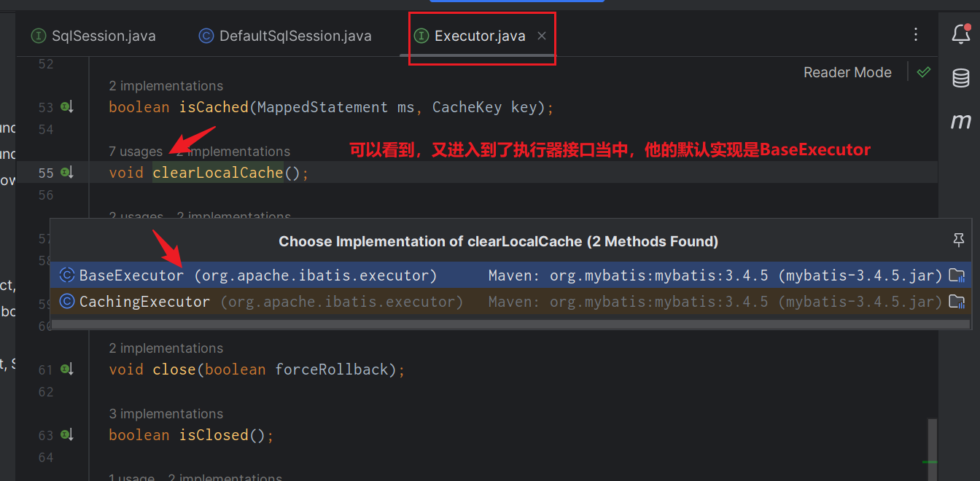
Task: Click isCached method name
Action: (x=214, y=107)
